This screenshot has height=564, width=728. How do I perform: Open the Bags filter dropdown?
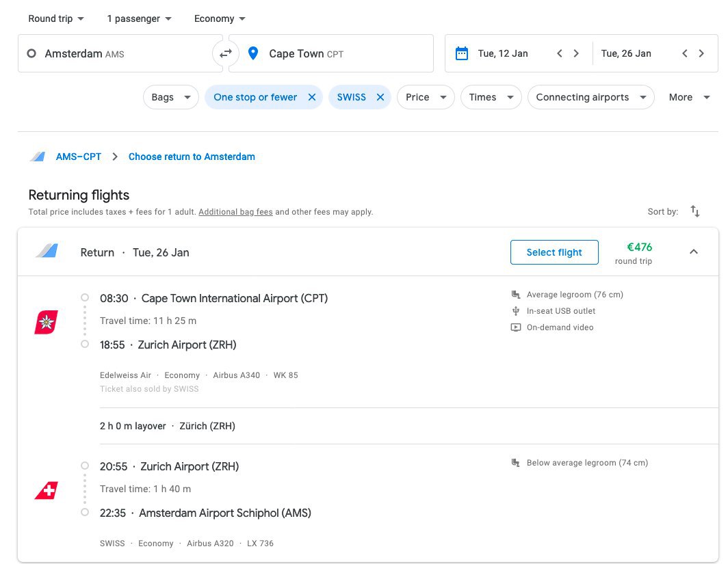(x=171, y=97)
